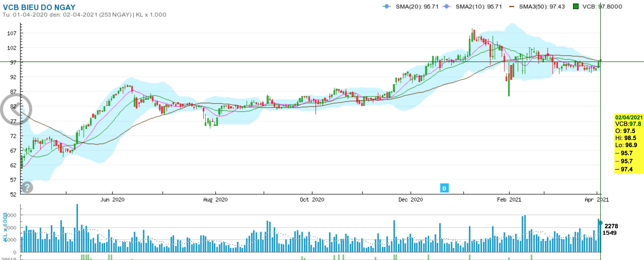
Task: Click the 57 price axis label
Action: click(x=13, y=180)
